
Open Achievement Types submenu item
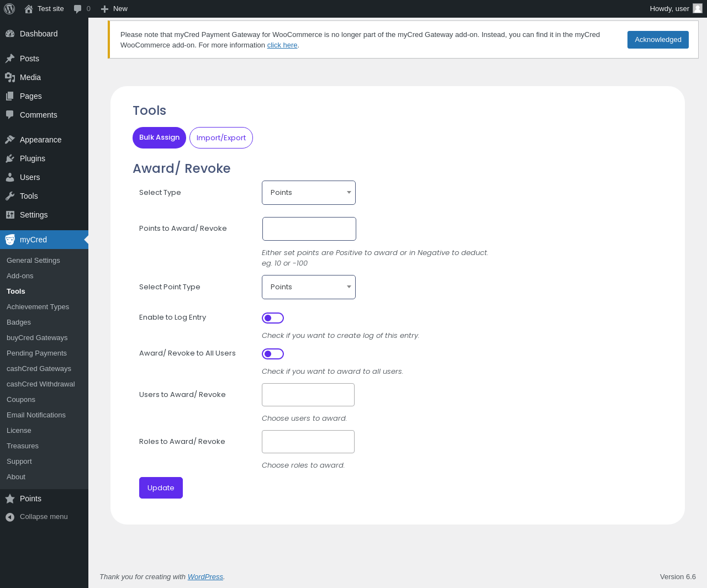(x=38, y=307)
